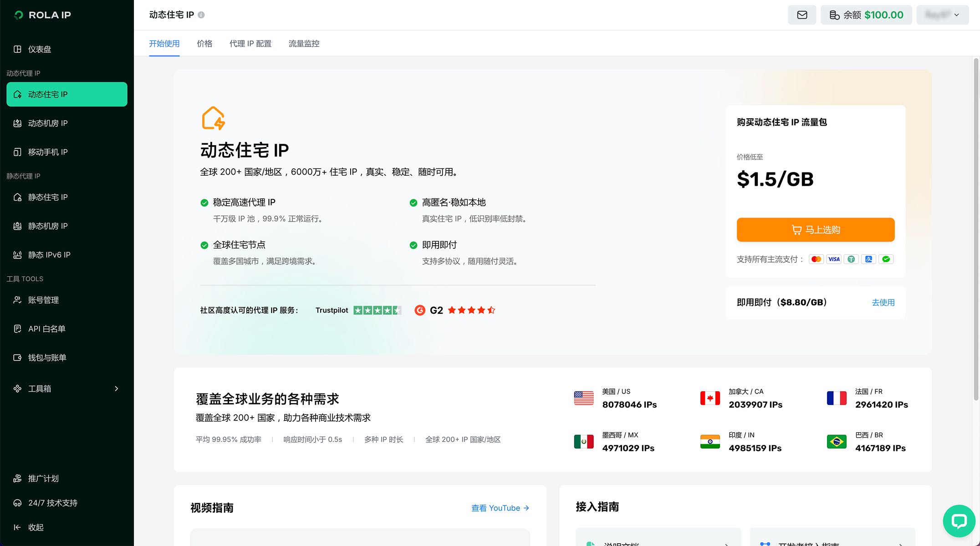Click the 去使用 pay-as-you-go link
The image size is (980, 546).
point(883,303)
